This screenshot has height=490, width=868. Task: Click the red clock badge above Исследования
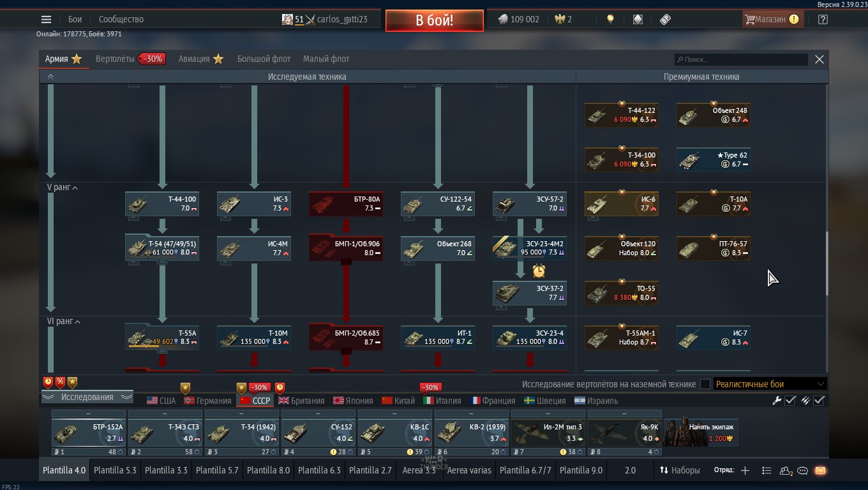[x=48, y=382]
